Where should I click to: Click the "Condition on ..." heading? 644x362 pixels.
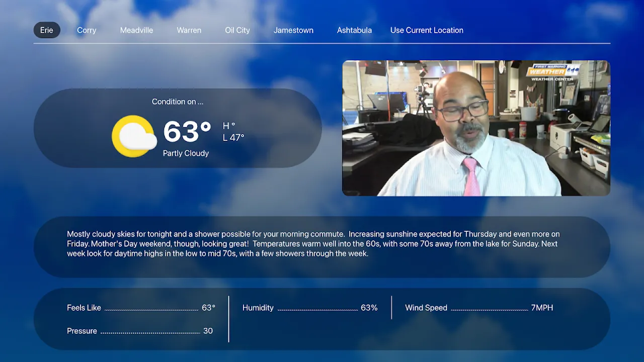tap(178, 102)
